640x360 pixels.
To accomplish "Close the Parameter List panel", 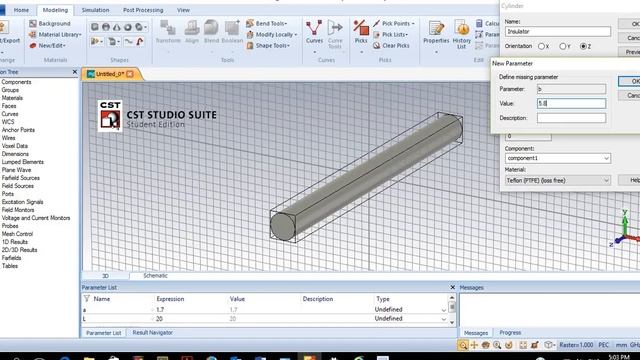I will (x=452, y=287).
